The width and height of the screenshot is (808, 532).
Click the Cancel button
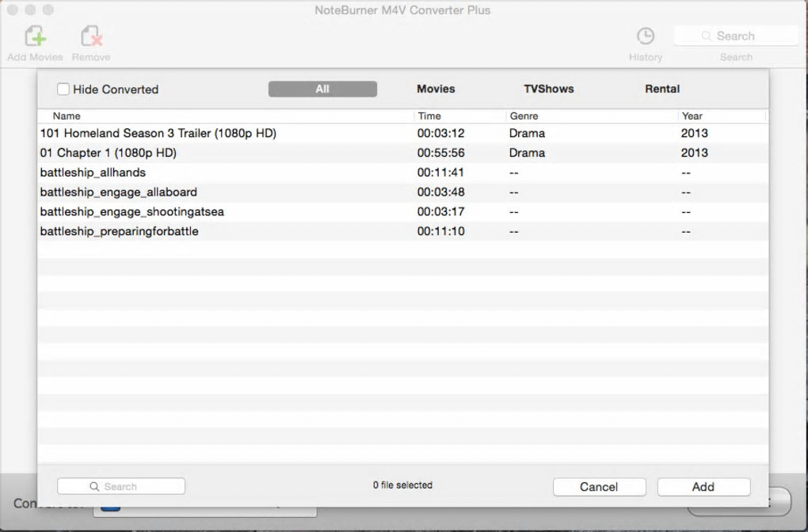pyautogui.click(x=600, y=487)
